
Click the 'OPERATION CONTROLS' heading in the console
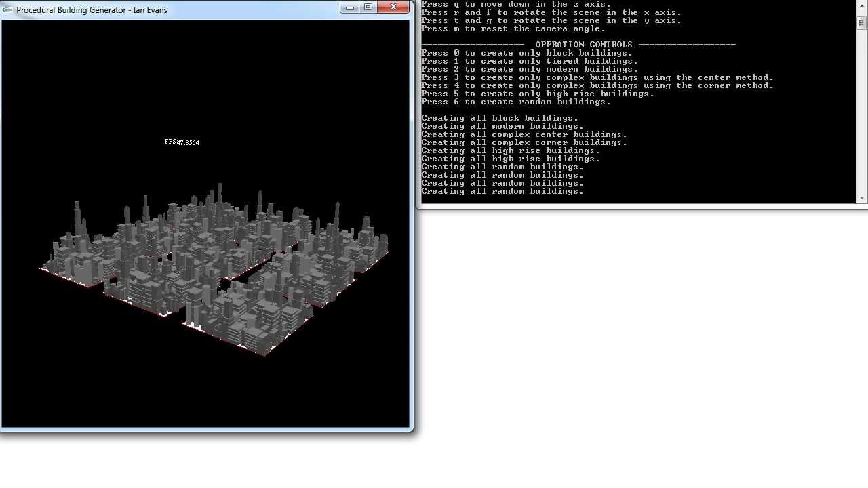pos(584,45)
